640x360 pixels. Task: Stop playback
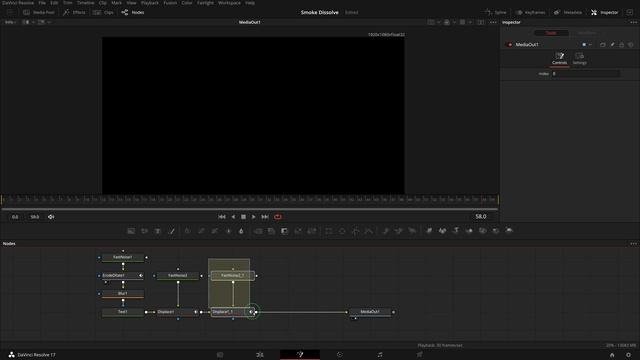click(243, 217)
